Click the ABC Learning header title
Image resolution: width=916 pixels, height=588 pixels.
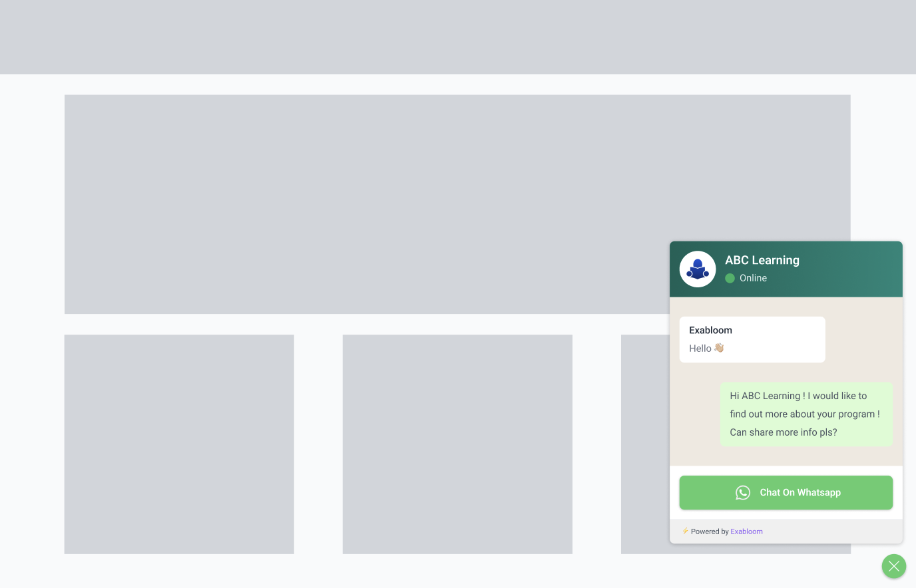[x=762, y=260]
